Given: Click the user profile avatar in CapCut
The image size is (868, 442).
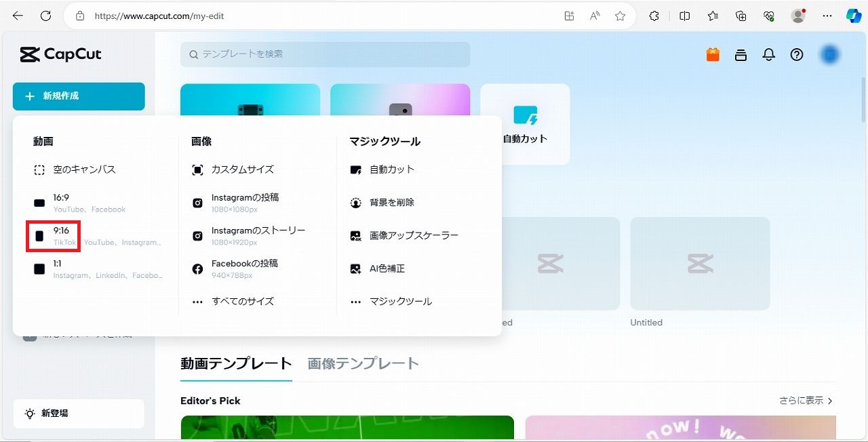Looking at the screenshot, I should (829, 55).
